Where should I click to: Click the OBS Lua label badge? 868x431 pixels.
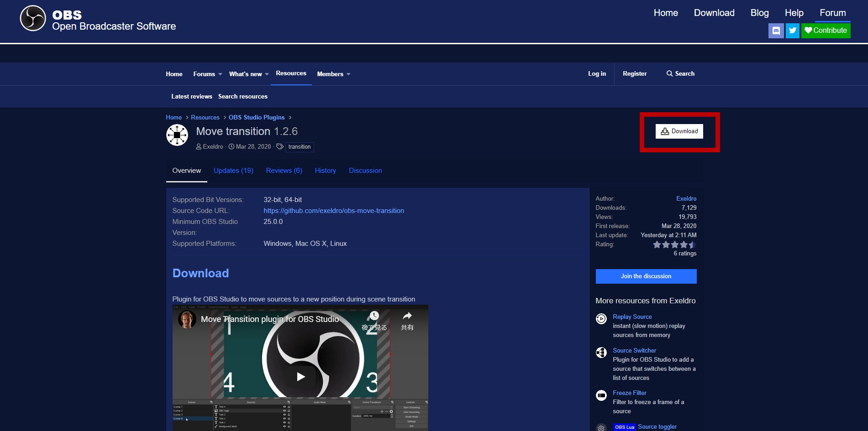click(x=624, y=427)
